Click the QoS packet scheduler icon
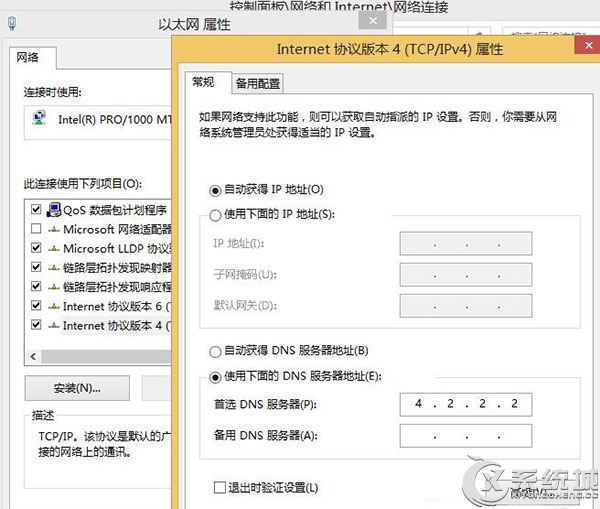The image size is (600, 509). (54, 209)
